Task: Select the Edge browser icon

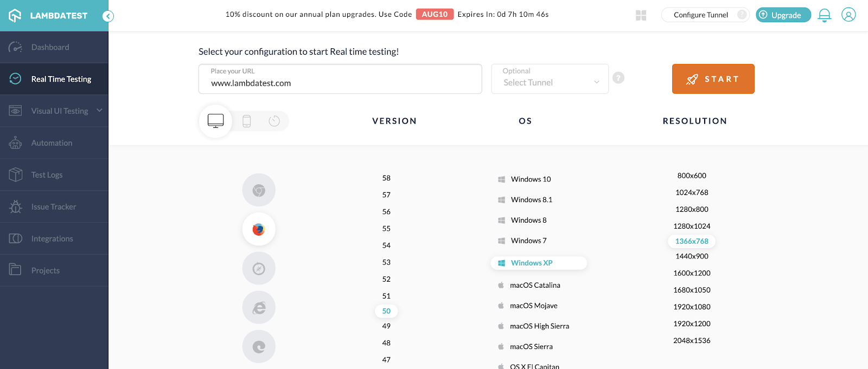Action: [x=259, y=346]
